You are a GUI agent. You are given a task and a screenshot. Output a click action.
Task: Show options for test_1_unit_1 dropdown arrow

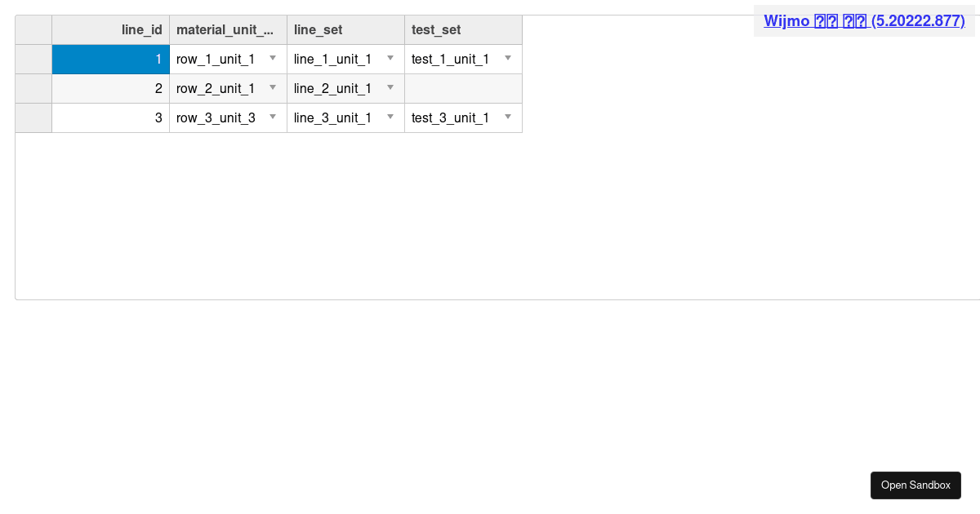point(508,59)
